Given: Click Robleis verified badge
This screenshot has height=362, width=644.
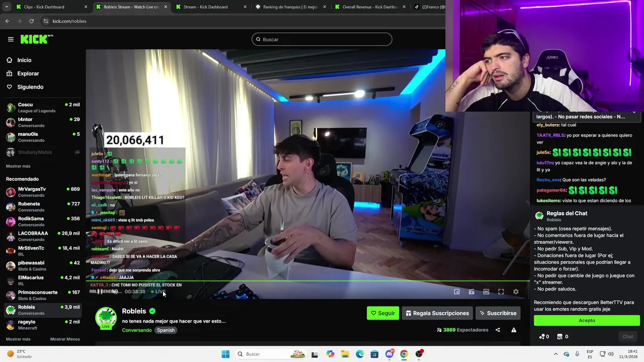Looking at the screenshot, I should tap(152, 311).
